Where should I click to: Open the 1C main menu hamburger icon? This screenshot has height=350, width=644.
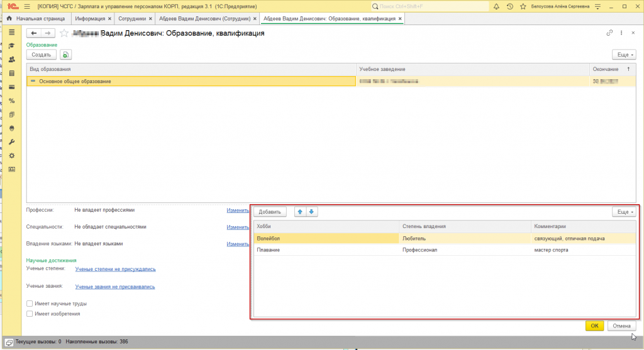[27, 6]
